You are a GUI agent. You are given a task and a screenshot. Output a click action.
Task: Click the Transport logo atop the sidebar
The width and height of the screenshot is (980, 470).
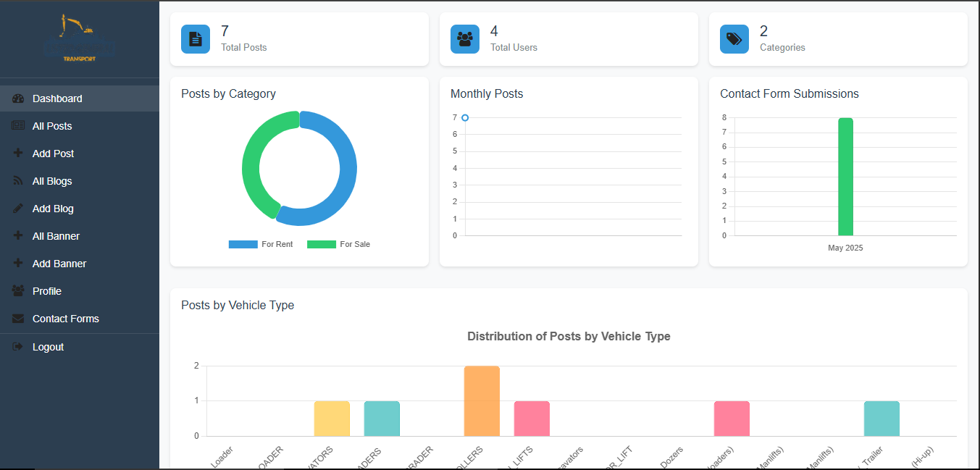tap(80, 38)
